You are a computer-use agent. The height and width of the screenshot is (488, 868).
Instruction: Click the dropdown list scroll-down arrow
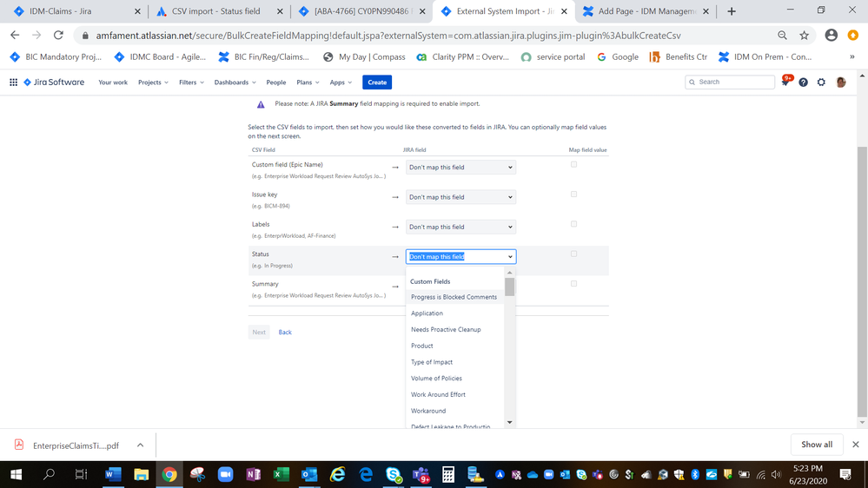click(510, 423)
